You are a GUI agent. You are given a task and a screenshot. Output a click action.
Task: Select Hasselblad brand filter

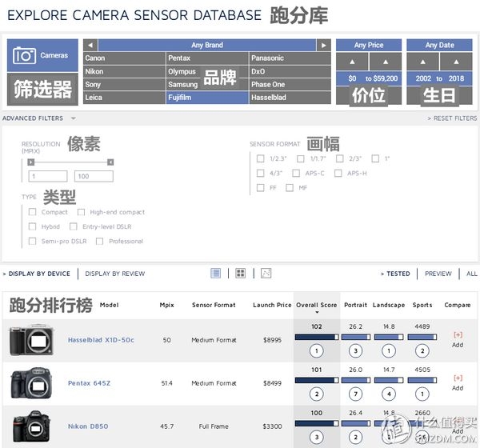click(x=290, y=98)
